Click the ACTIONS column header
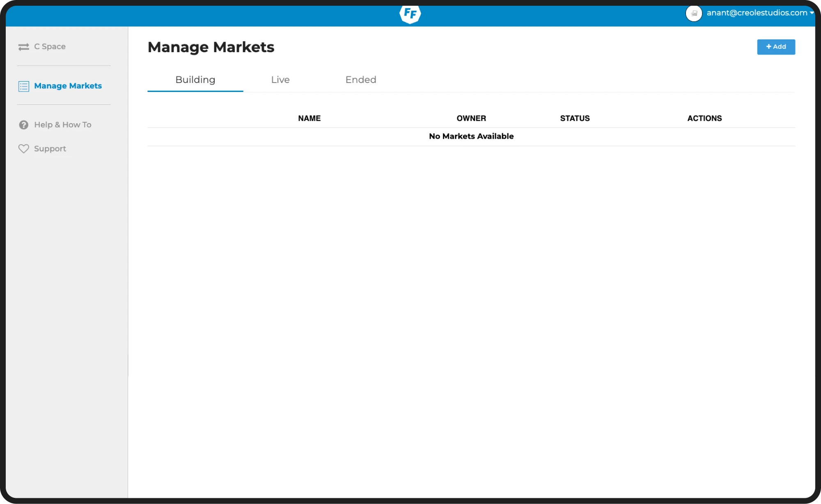 [x=704, y=118]
